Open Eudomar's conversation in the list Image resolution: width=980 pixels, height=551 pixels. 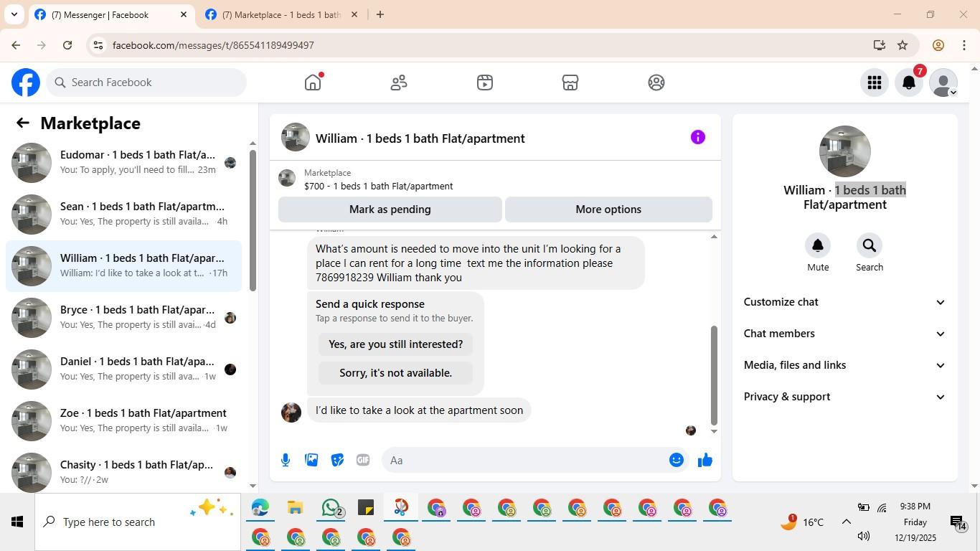point(123,163)
